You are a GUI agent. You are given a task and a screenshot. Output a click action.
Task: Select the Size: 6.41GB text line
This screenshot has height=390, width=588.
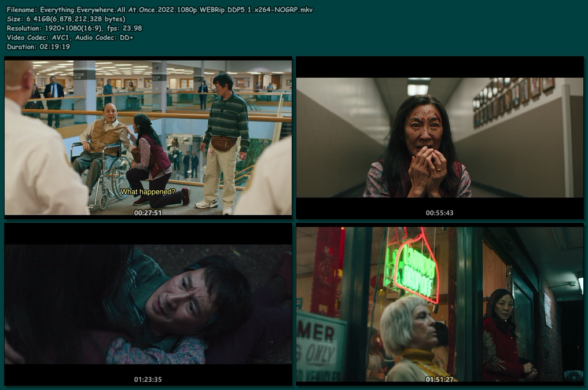pyautogui.click(x=66, y=19)
